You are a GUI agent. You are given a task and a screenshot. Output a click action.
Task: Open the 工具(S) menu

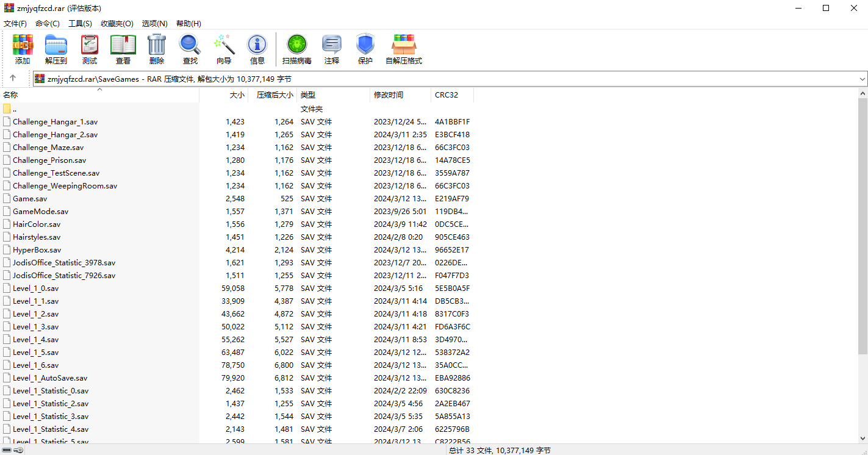tap(80, 24)
